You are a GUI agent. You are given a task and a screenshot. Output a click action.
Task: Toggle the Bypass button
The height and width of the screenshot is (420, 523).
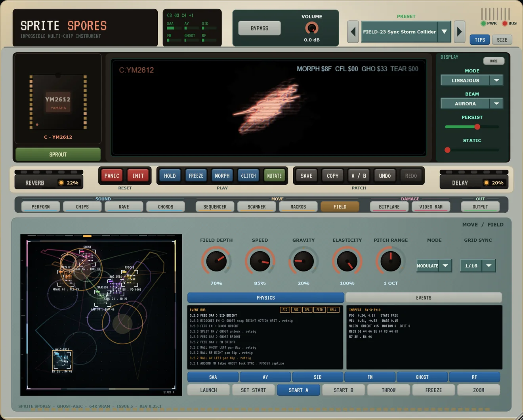pyautogui.click(x=260, y=28)
